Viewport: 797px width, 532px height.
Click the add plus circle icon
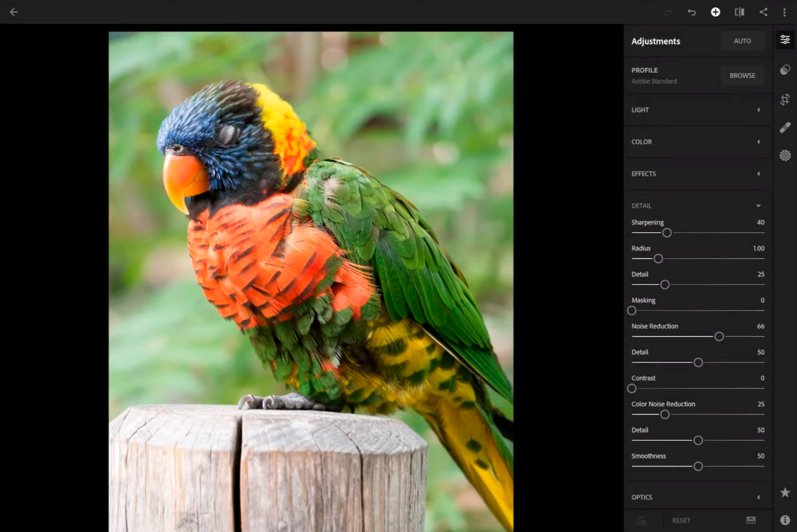(x=715, y=12)
